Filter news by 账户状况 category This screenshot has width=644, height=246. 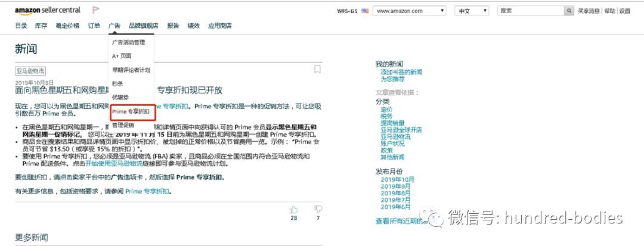392,144
